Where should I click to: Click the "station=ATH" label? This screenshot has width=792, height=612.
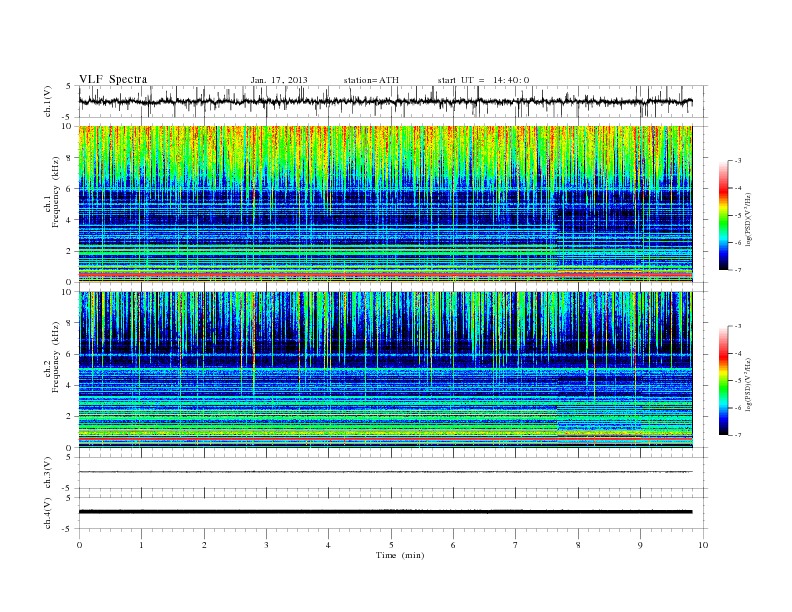click(371, 80)
